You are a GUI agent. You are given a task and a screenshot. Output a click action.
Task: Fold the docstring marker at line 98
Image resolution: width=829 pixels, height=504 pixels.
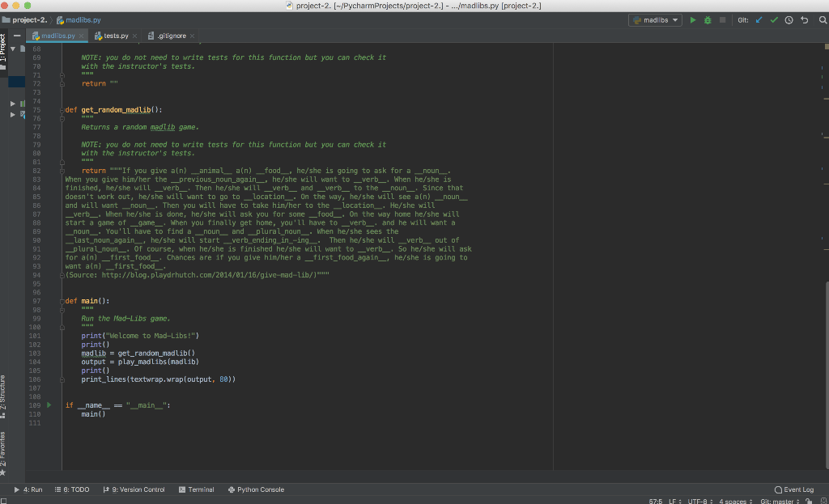(62, 310)
